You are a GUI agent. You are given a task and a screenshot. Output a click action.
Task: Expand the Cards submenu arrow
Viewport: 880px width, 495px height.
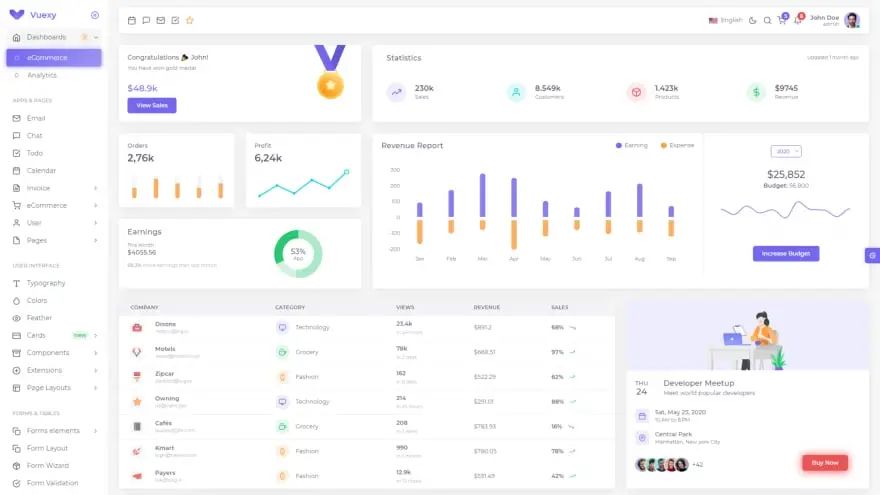(95, 335)
